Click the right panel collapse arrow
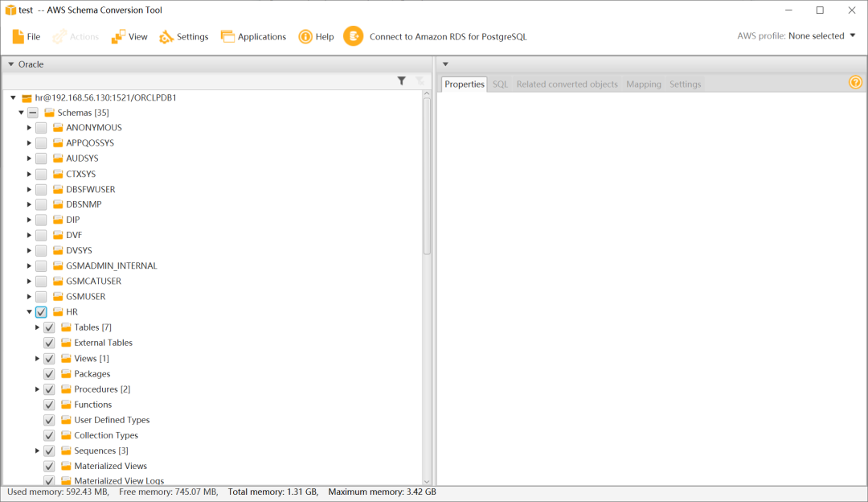868x502 pixels. [445, 64]
